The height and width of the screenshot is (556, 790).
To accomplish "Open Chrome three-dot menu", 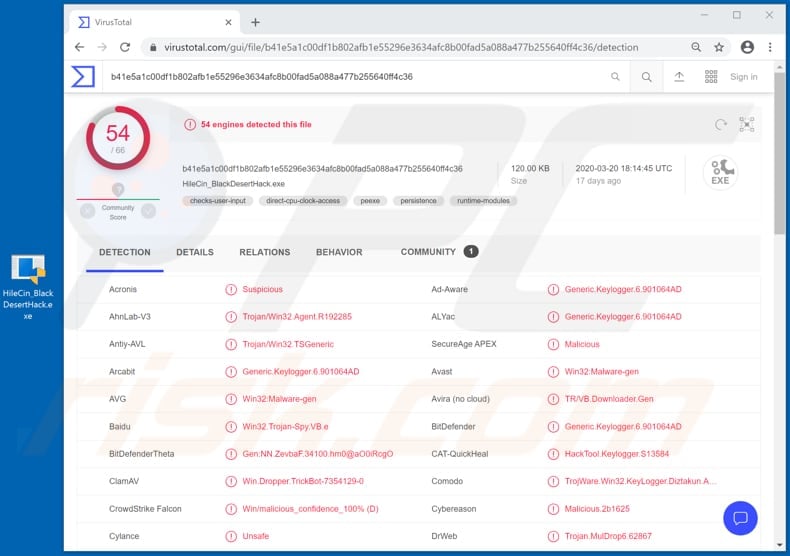I will click(x=770, y=47).
